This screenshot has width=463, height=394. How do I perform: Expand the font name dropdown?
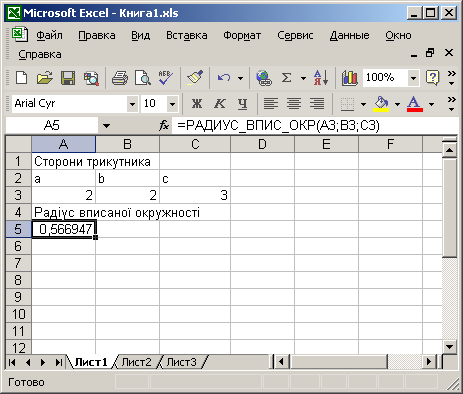[132, 104]
